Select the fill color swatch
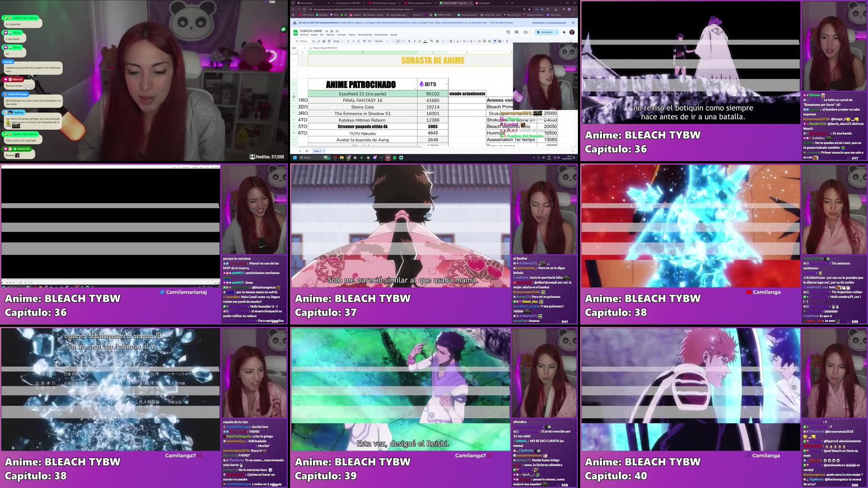 pos(431,41)
